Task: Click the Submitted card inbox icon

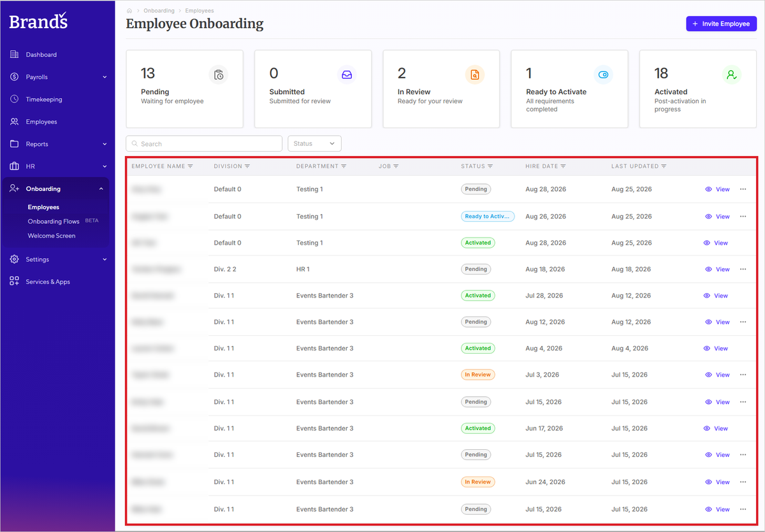Action: (347, 75)
